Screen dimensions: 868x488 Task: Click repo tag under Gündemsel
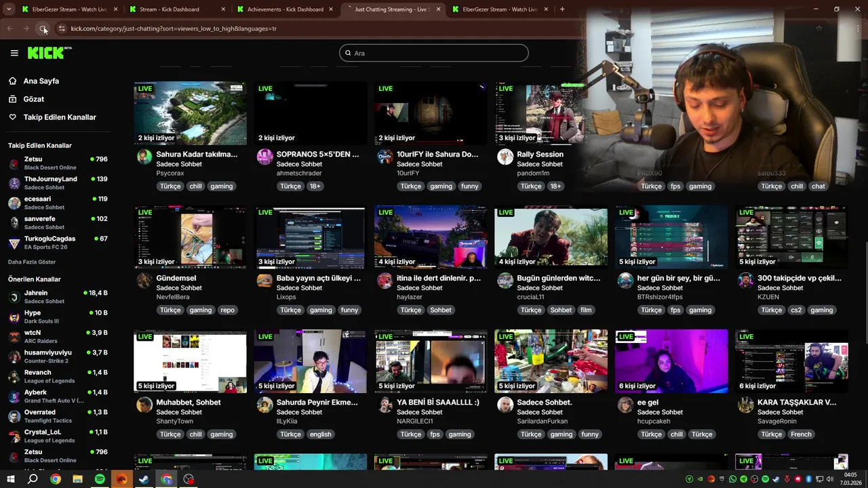227,310
